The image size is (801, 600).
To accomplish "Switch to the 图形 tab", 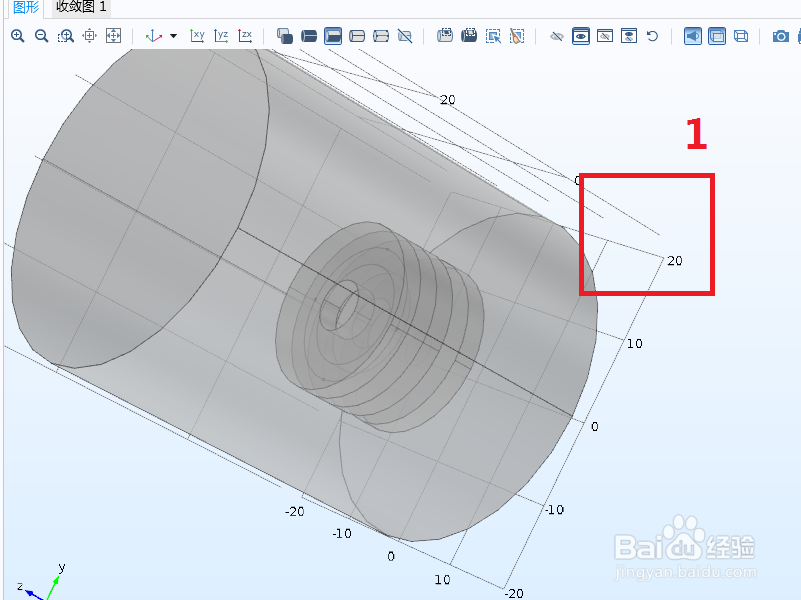I will coord(26,7).
